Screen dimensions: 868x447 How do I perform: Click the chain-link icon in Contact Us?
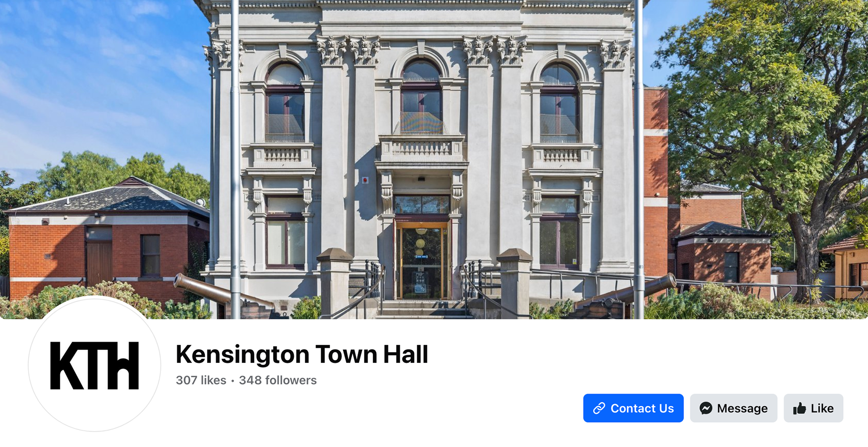tap(599, 408)
